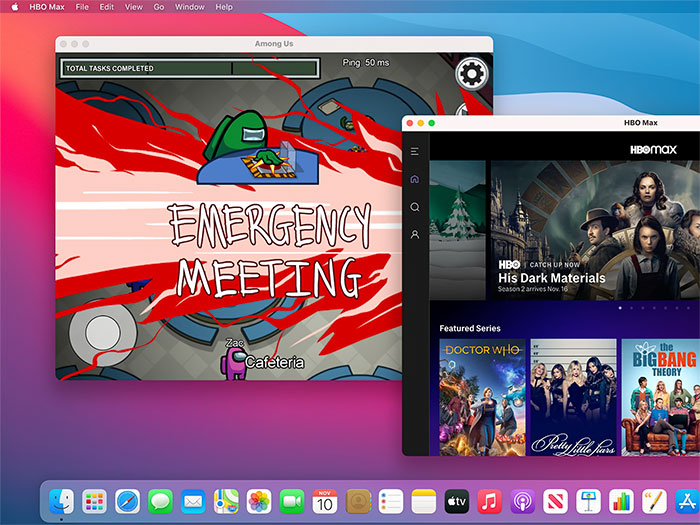The image size is (700, 525).
Task: Open Among Us settings gear icon
Action: [472, 74]
